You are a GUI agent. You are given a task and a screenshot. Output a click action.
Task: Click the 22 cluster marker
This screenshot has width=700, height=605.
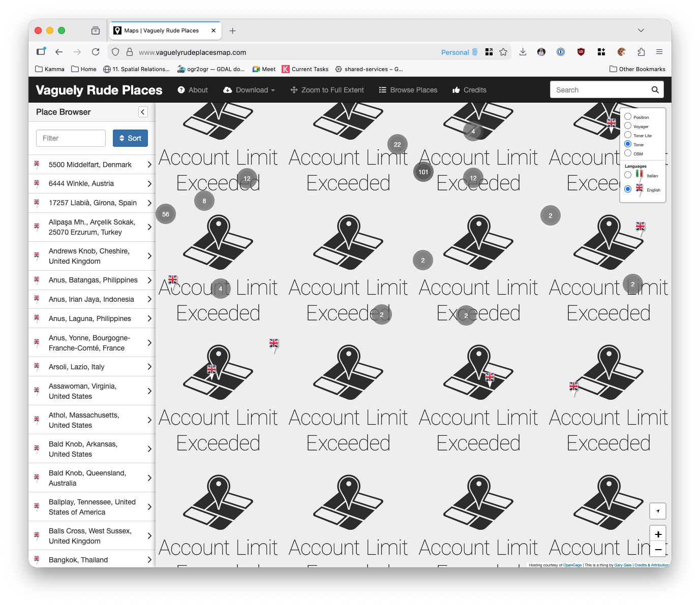pos(397,145)
